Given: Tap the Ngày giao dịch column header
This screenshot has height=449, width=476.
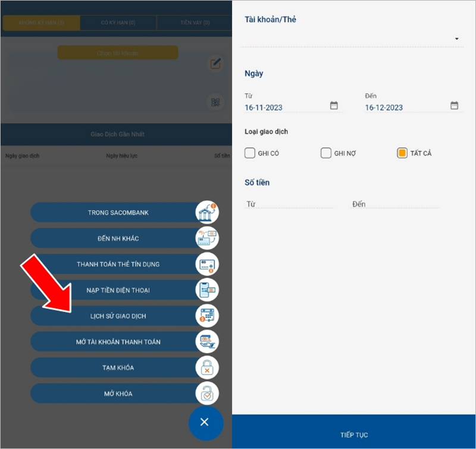Looking at the screenshot, I should (22, 155).
